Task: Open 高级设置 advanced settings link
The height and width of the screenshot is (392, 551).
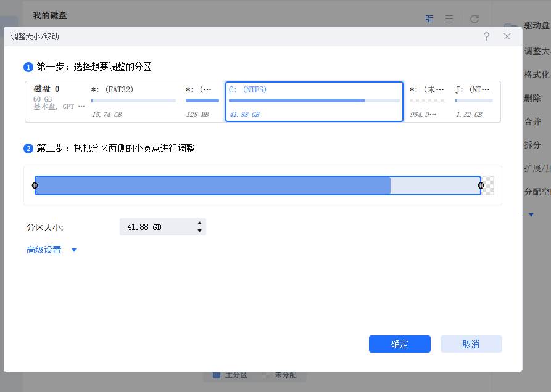Action: (x=44, y=250)
